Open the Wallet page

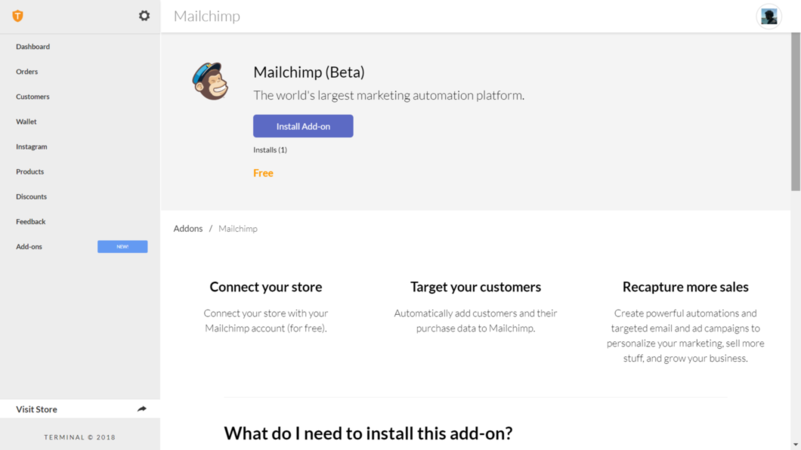26,122
